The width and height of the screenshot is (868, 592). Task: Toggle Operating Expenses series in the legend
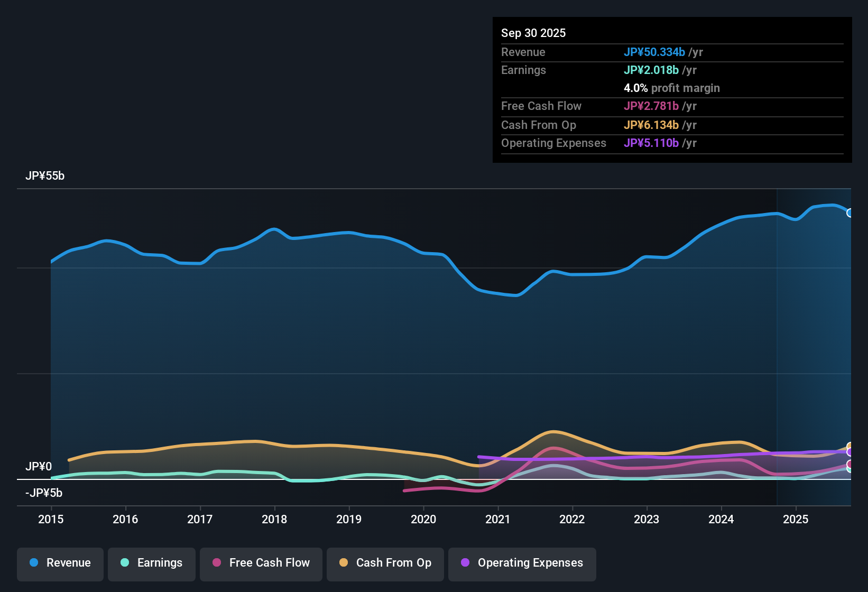pyautogui.click(x=522, y=563)
